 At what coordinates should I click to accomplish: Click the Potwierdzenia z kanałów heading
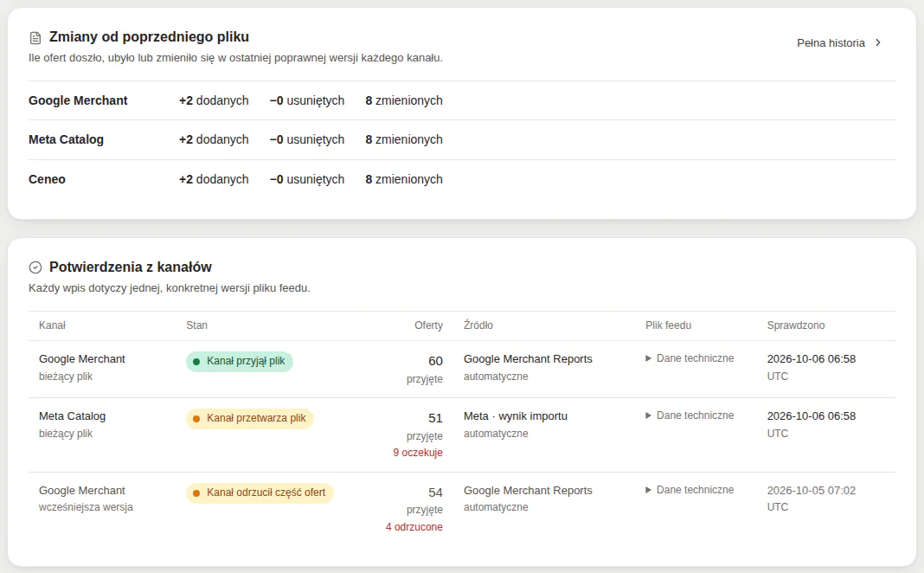coord(131,267)
